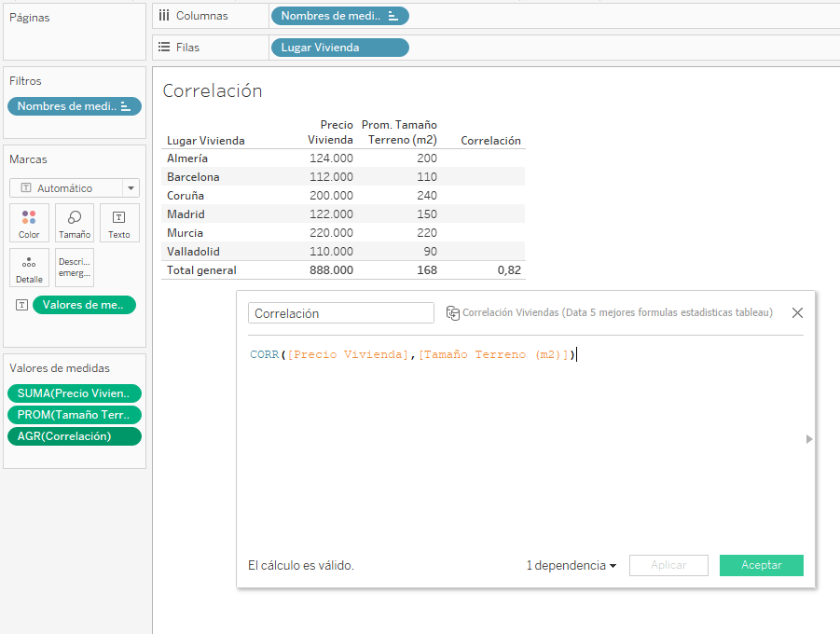
Task: Click the Correlación column header
Action: coord(490,141)
